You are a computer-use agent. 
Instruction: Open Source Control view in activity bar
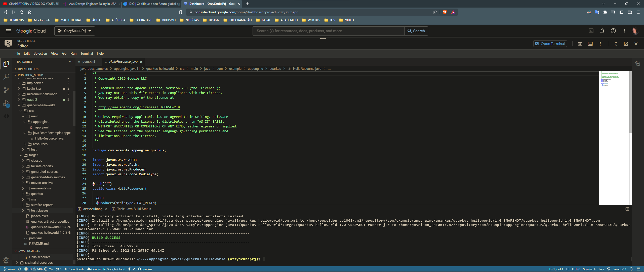[6, 90]
